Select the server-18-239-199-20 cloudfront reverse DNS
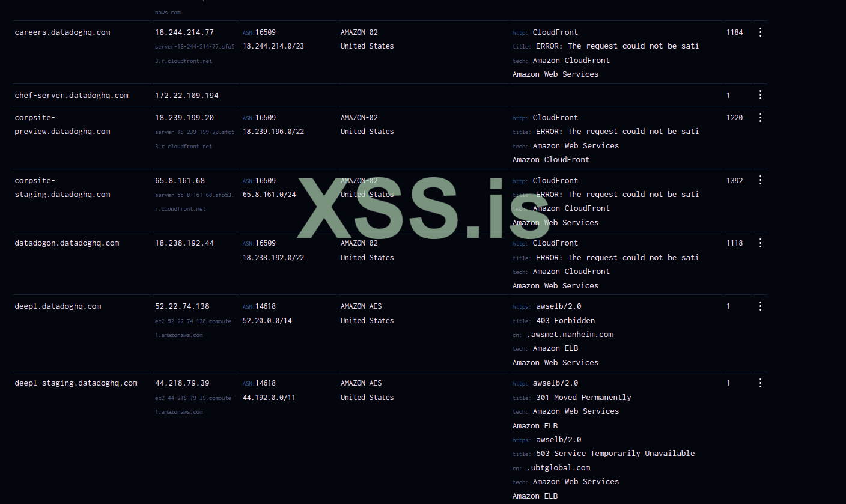Viewport: 846px width, 504px height. click(195, 139)
